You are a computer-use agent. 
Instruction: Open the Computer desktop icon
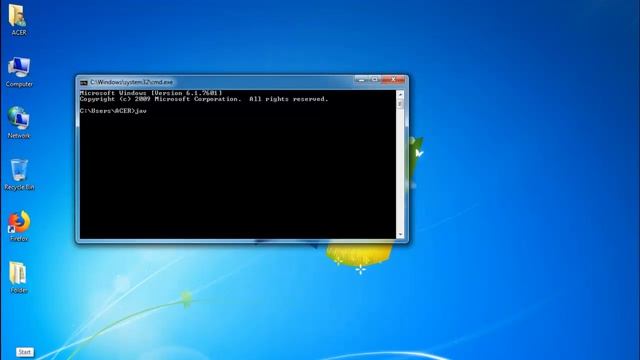[x=19, y=72]
